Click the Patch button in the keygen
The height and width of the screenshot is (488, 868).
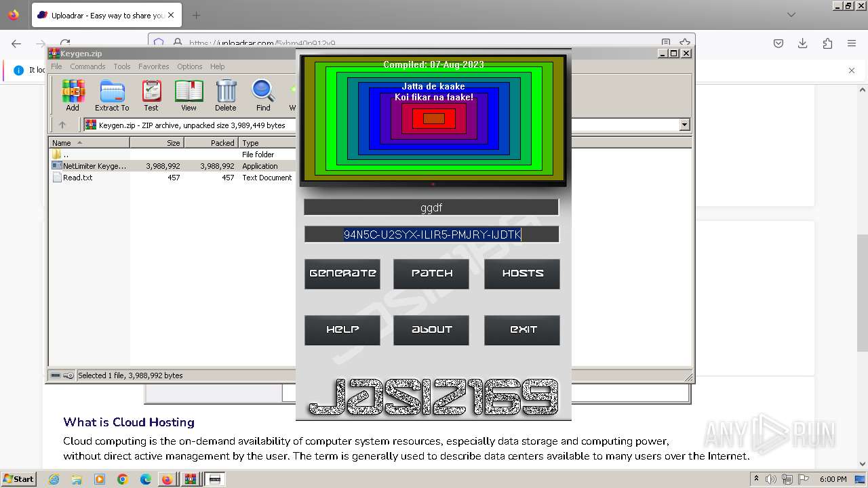[431, 274]
